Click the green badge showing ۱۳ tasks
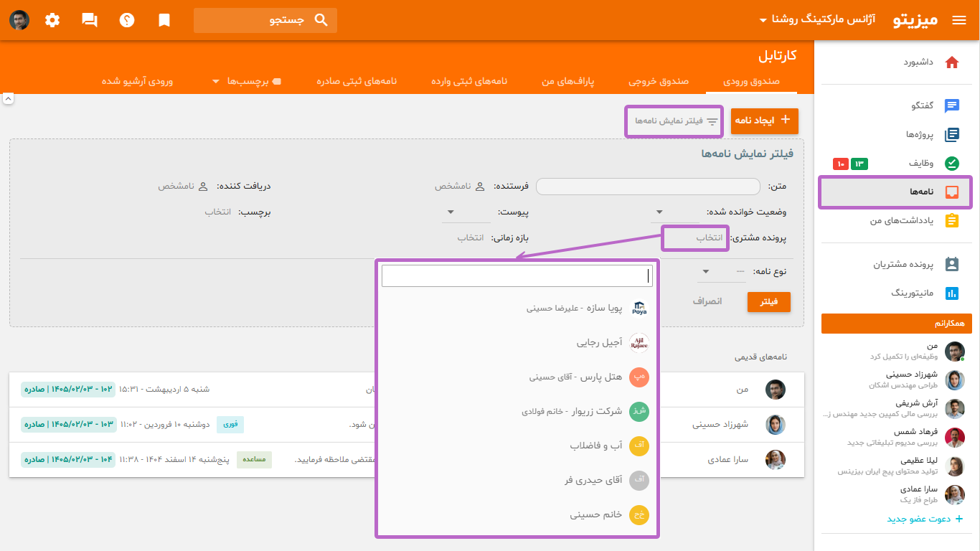The image size is (980, 551). point(859,164)
